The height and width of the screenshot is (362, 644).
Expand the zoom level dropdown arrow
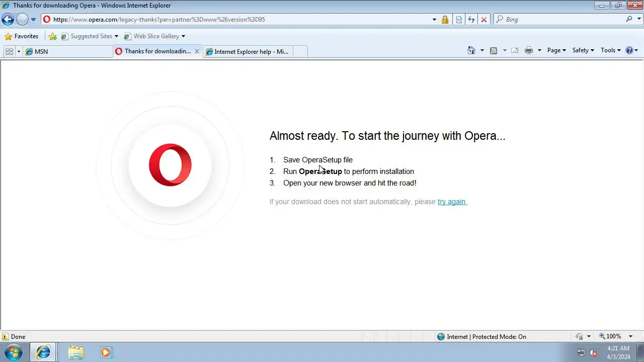630,336
